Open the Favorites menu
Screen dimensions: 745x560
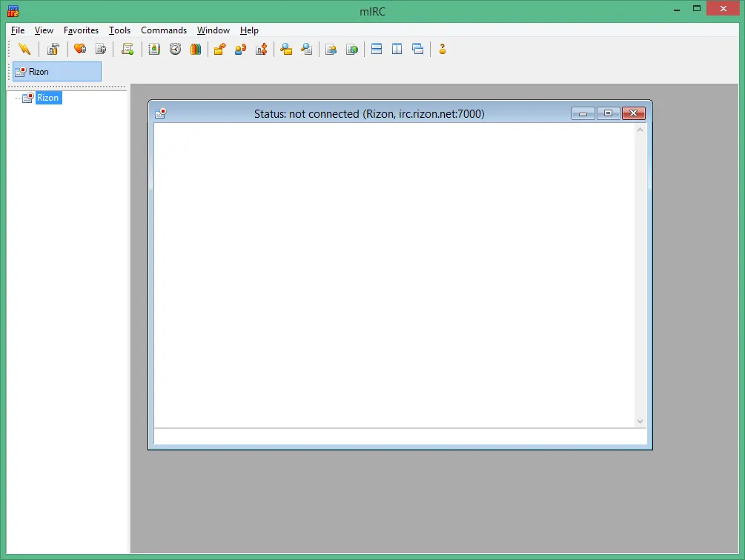tap(82, 30)
